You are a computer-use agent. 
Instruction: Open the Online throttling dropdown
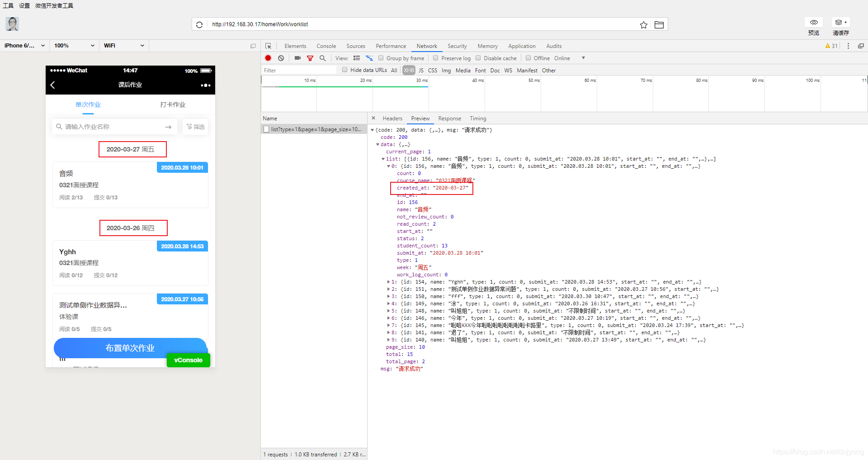(x=569, y=58)
